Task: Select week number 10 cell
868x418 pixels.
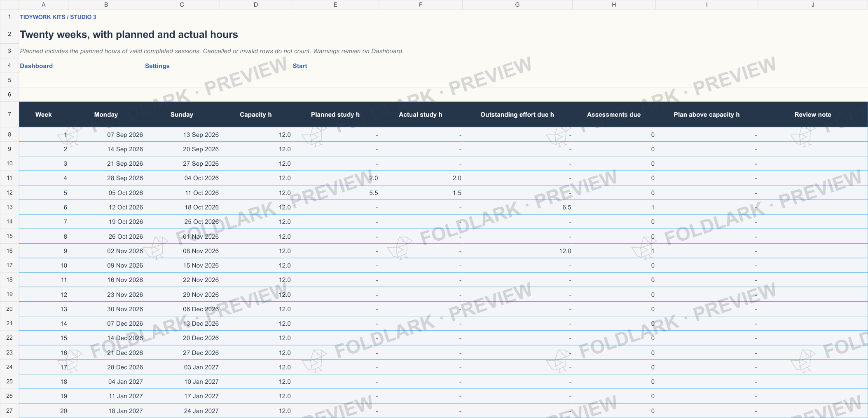Action: click(44, 265)
